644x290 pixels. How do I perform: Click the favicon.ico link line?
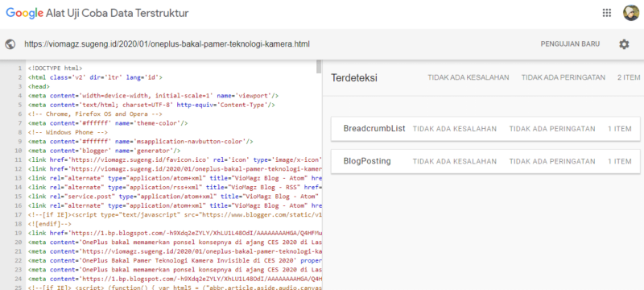pyautogui.click(x=175, y=159)
